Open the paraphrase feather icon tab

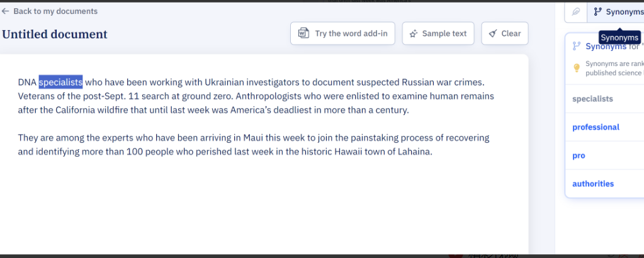(x=575, y=12)
